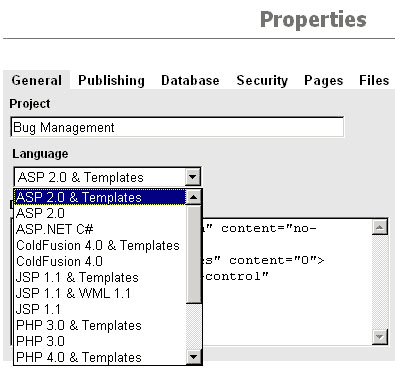Image resolution: width=395 pixels, height=373 pixels.
Task: Choose PHP 3.0 & Templates option
Action: tap(100, 325)
